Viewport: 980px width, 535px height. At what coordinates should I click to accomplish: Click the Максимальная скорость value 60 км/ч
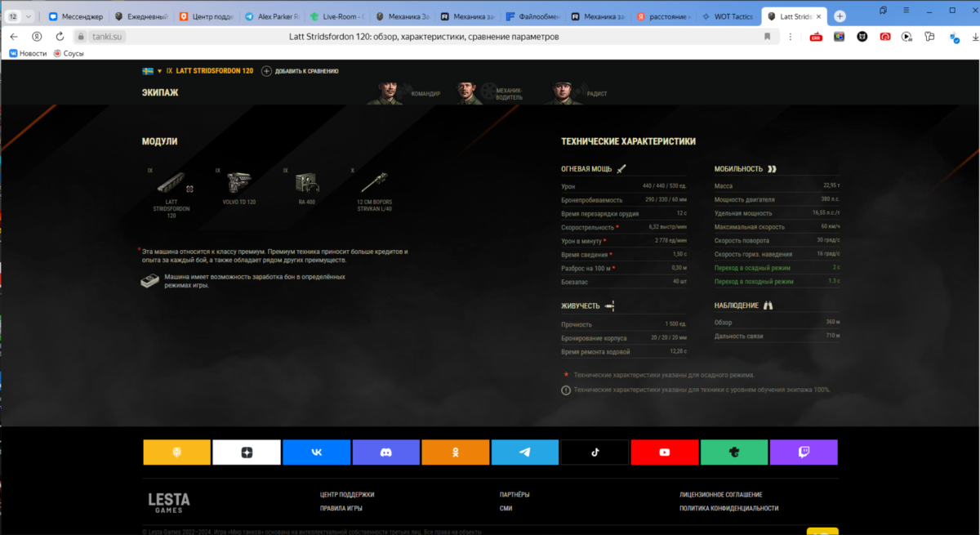pyautogui.click(x=829, y=226)
